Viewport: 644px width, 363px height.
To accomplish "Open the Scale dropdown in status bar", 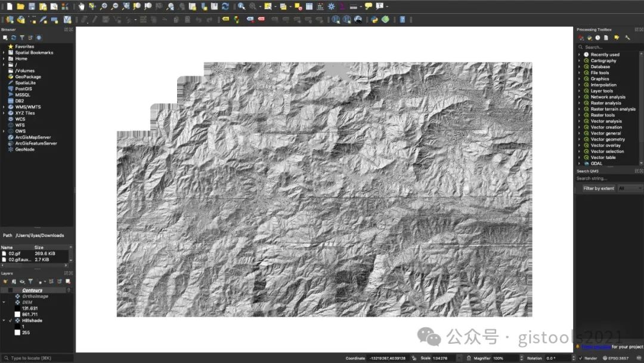I will 459,358.
